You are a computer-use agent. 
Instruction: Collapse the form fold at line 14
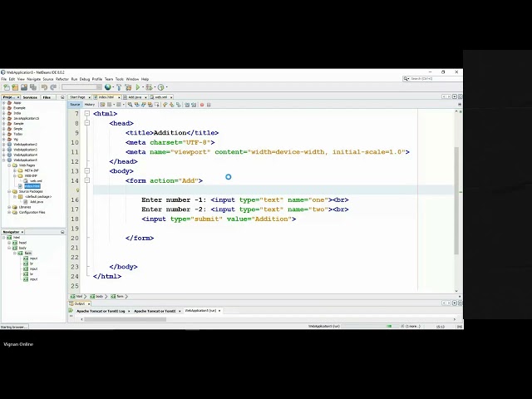[86, 180]
